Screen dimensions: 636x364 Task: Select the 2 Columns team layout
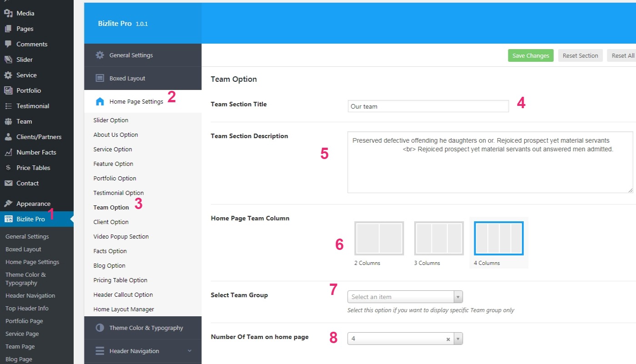point(379,238)
